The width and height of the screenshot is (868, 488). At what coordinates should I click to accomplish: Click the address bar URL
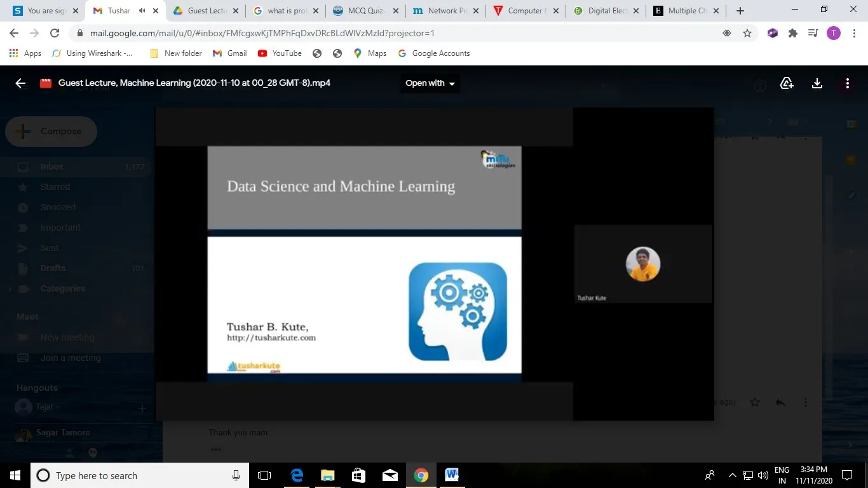[262, 33]
